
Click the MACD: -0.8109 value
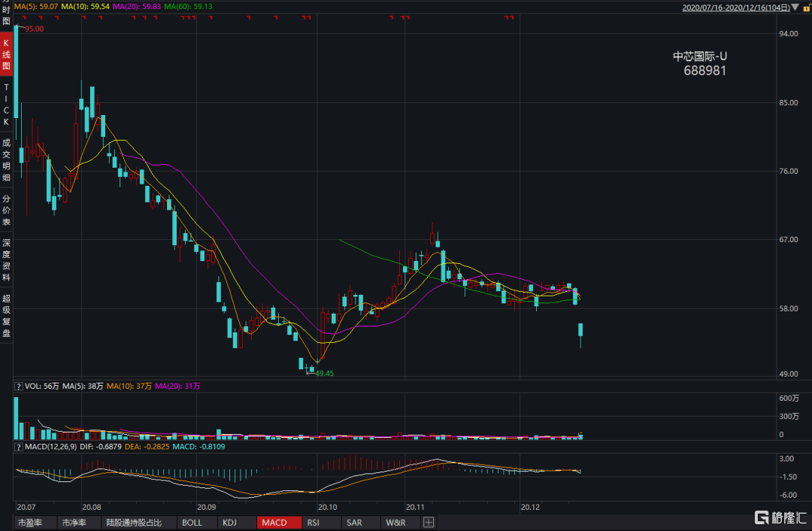[198, 447]
